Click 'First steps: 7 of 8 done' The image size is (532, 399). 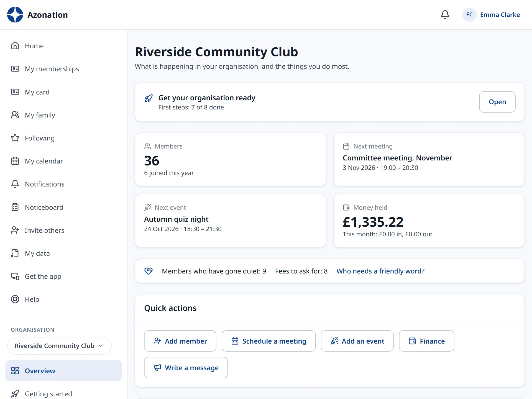[x=191, y=107]
